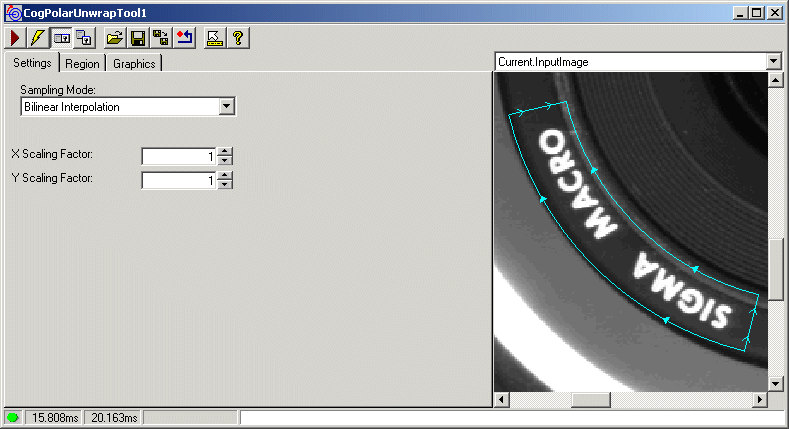Decrease the X Scaling Factor value

click(225, 161)
